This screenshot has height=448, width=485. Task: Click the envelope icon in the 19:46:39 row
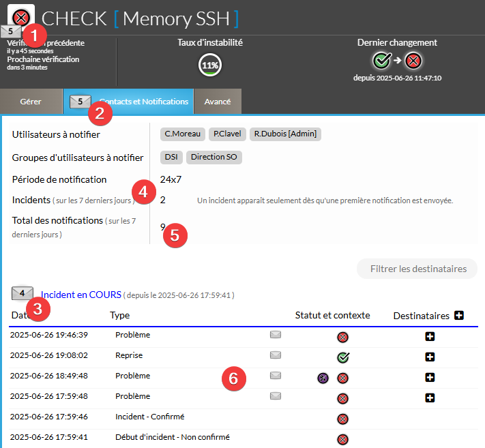(276, 334)
